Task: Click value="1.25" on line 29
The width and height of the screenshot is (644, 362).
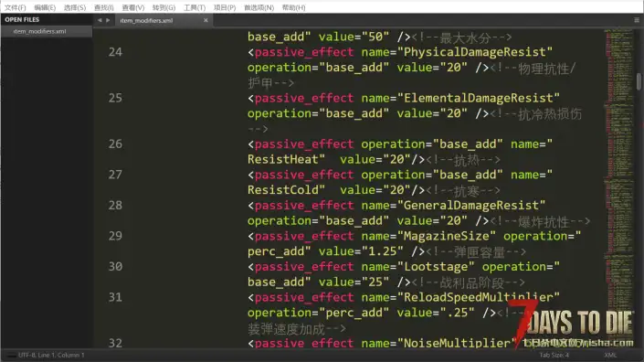Action: pos(361,251)
